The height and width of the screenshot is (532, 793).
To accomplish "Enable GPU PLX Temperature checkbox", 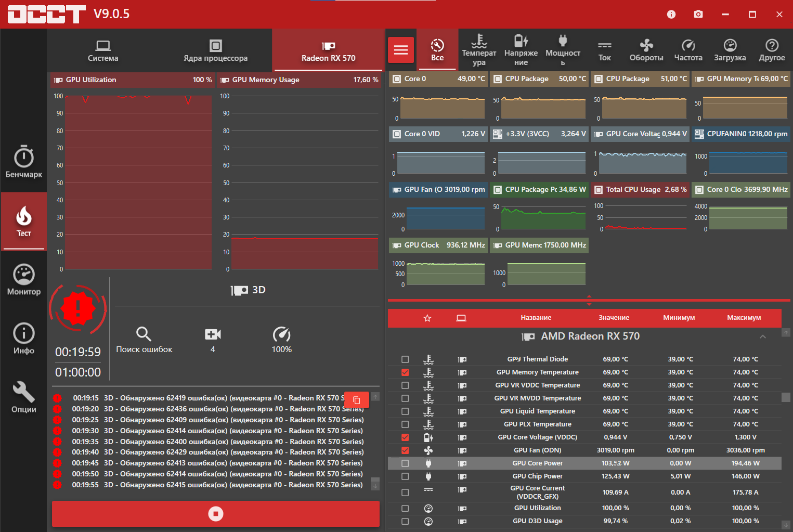I will pyautogui.click(x=405, y=424).
